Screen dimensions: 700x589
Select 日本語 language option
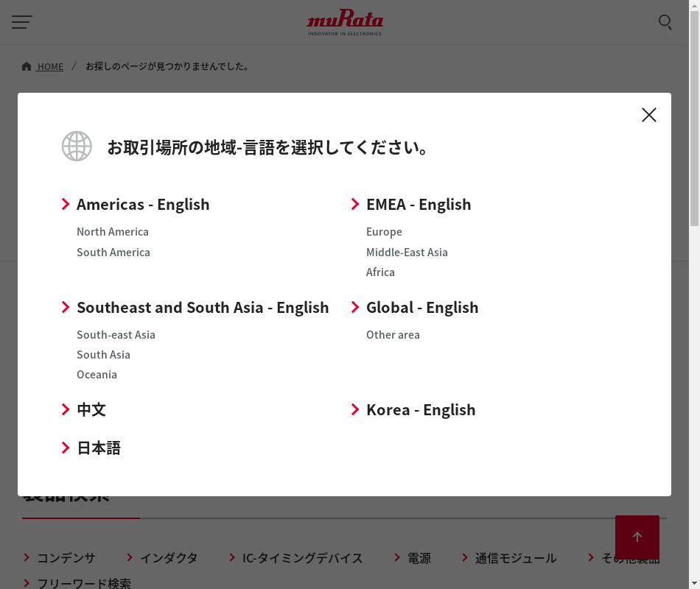pos(99,448)
